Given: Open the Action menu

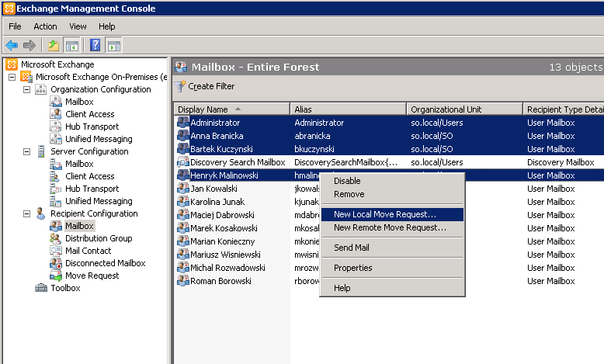Looking at the screenshot, I should click(x=45, y=26).
